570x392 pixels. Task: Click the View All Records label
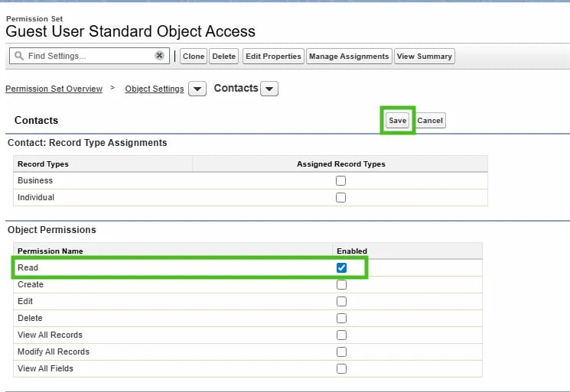[x=50, y=335]
